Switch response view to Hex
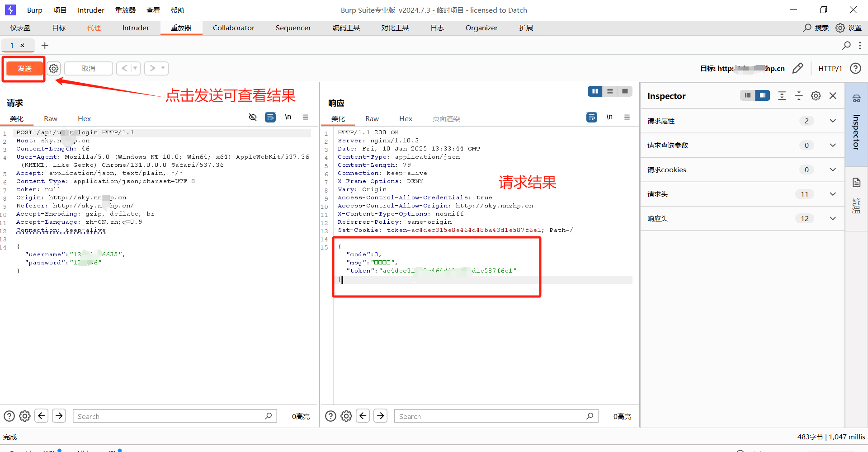 point(406,118)
